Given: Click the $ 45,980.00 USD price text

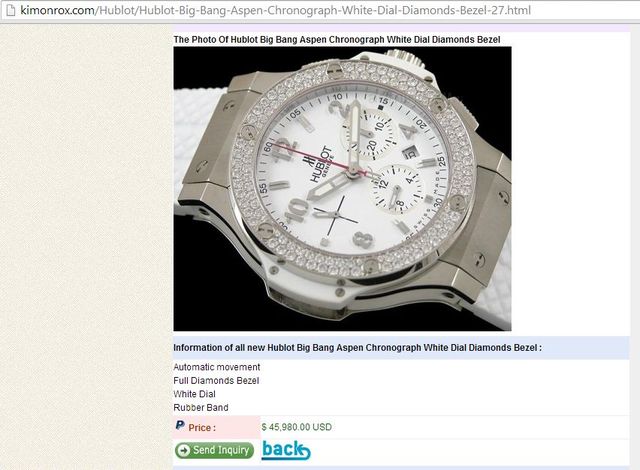Looking at the screenshot, I should pyautogui.click(x=297, y=427).
